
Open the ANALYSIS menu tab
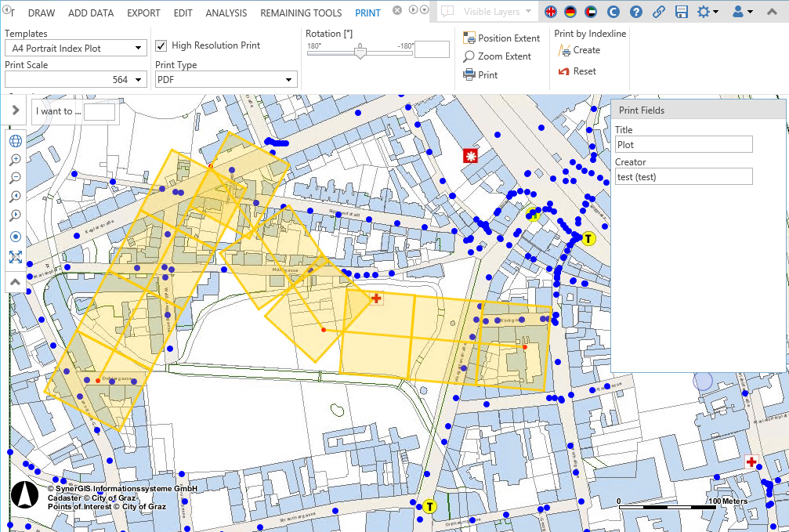coord(226,13)
